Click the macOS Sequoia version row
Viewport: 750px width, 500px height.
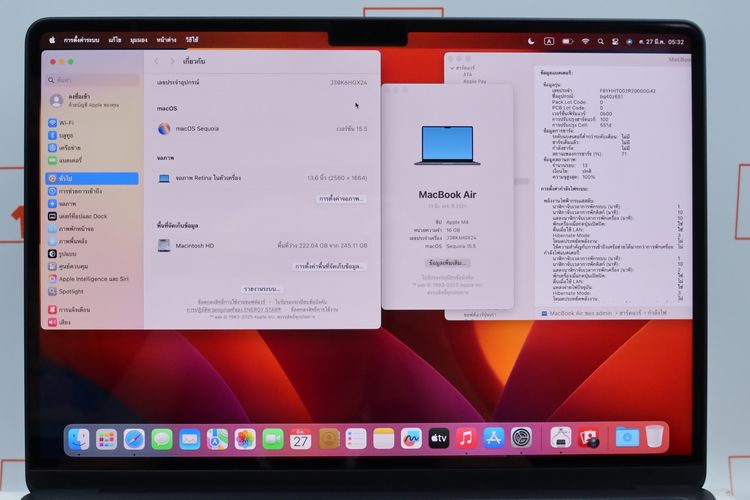click(x=262, y=129)
